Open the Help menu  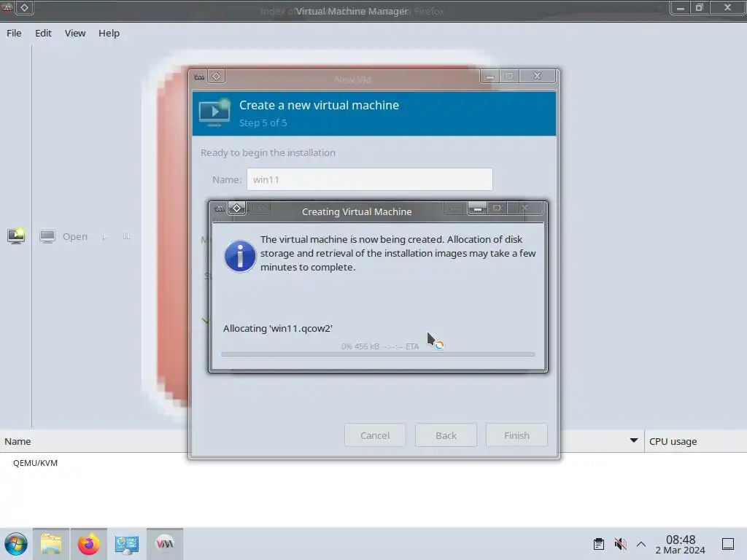[x=109, y=33]
